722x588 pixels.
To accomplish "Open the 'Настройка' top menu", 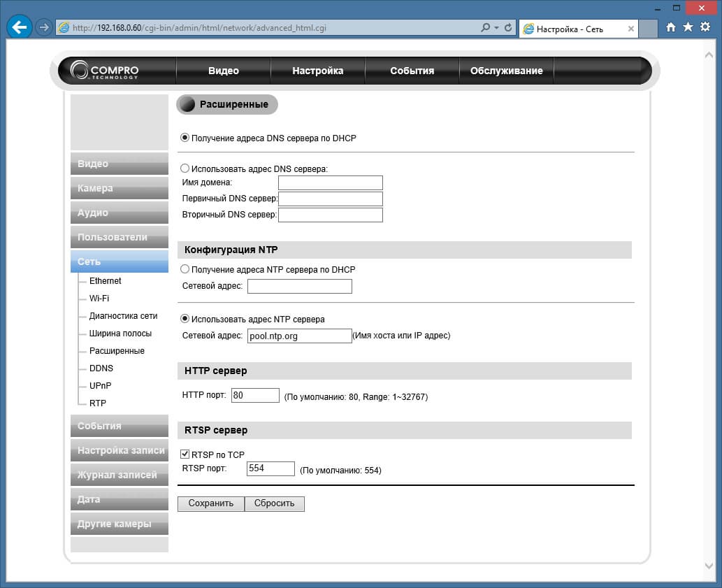I will click(x=318, y=71).
